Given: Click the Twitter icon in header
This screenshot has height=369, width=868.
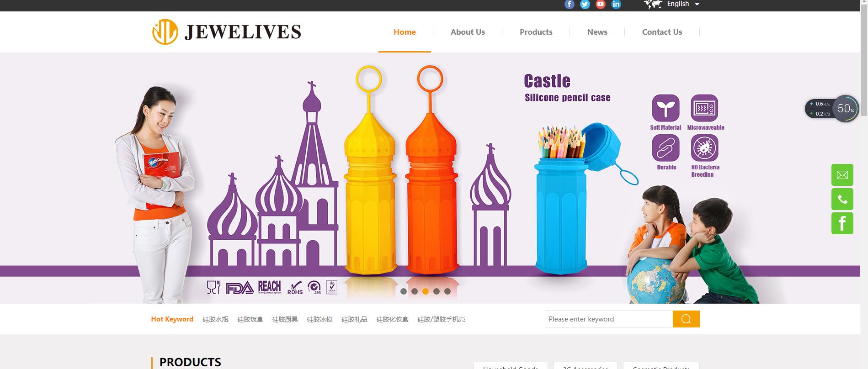Looking at the screenshot, I should coord(585,5).
